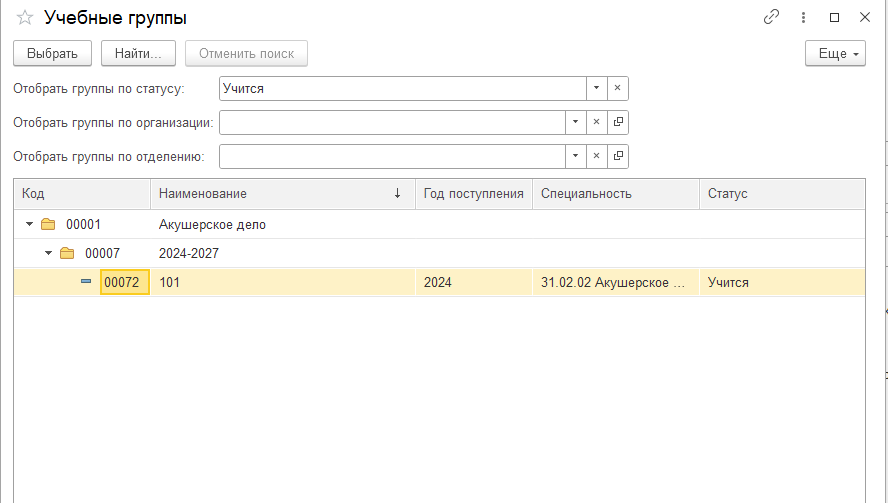Clear the department filter field

point(596,156)
